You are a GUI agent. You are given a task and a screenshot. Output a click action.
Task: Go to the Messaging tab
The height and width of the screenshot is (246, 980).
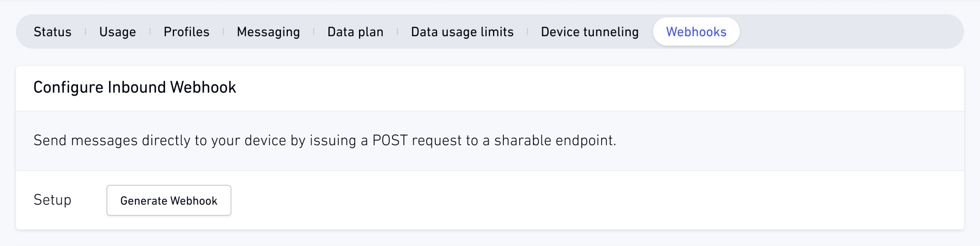click(268, 32)
